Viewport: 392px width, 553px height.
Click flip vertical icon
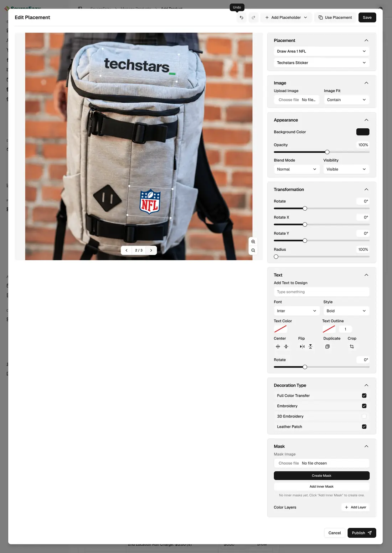tap(310, 347)
